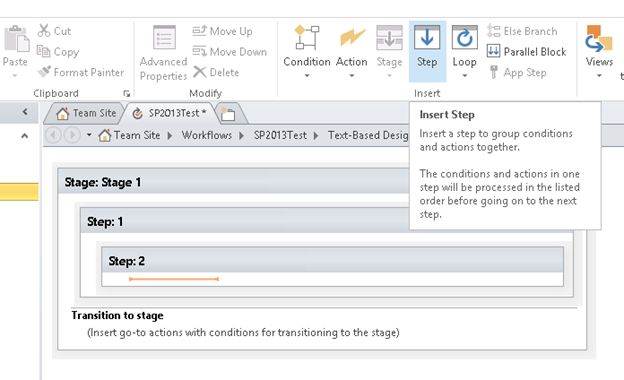Collapse the navigation pane chevron
Screen dimensions: 624x380
click(x=25, y=112)
